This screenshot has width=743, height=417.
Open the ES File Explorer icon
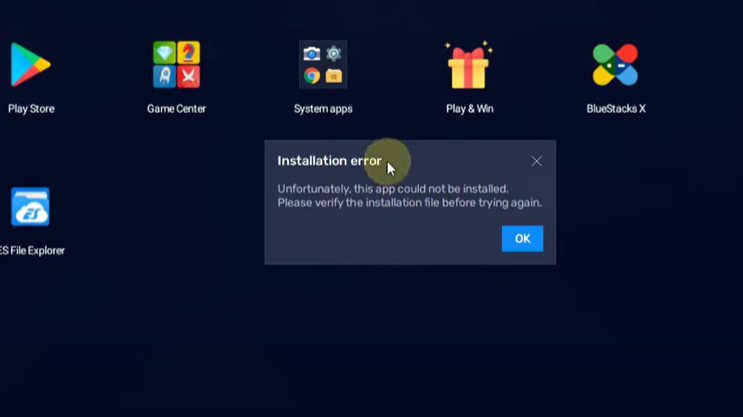point(30,208)
